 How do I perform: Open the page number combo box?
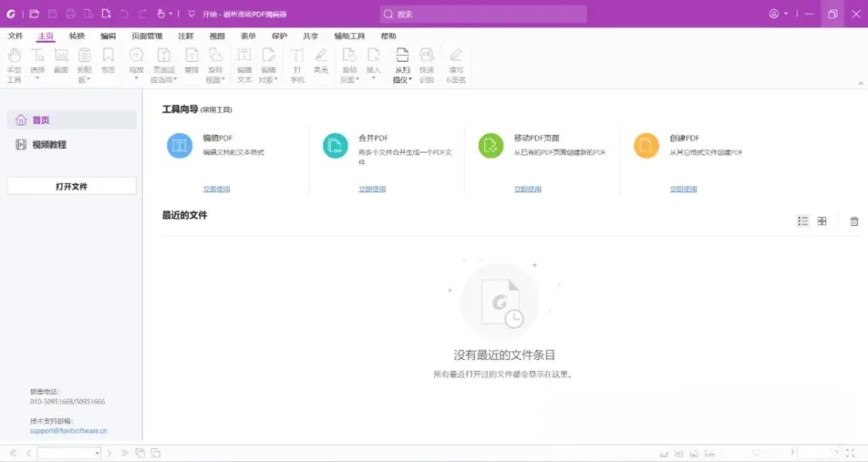(x=69, y=453)
